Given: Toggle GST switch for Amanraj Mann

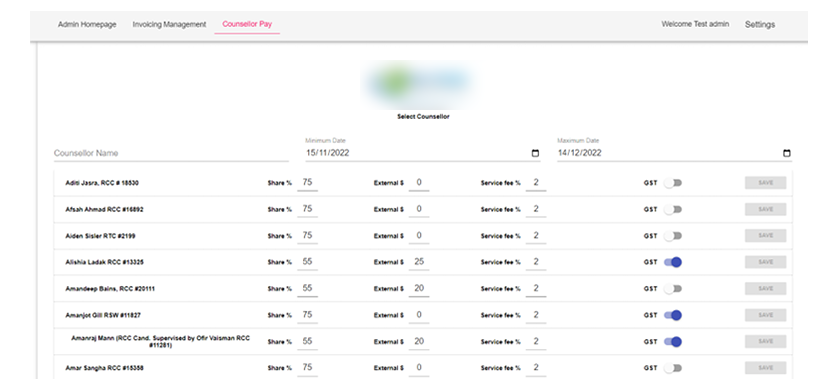Looking at the screenshot, I should click(673, 342).
